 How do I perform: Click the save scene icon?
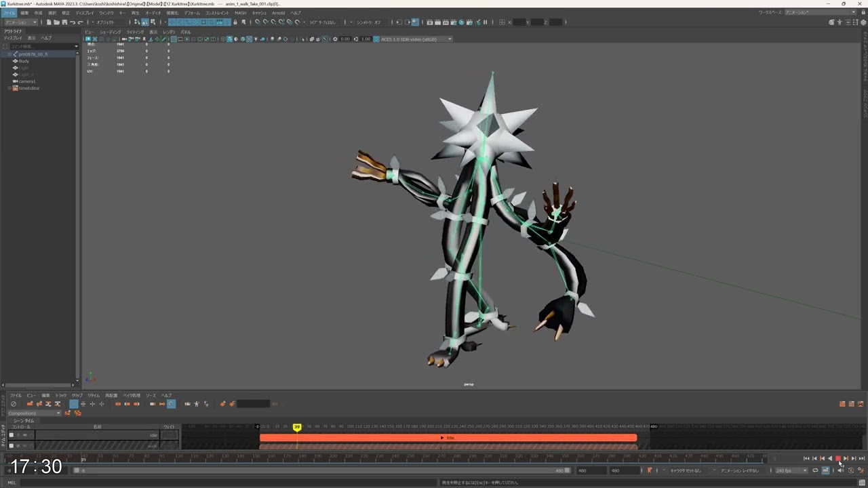click(x=64, y=22)
